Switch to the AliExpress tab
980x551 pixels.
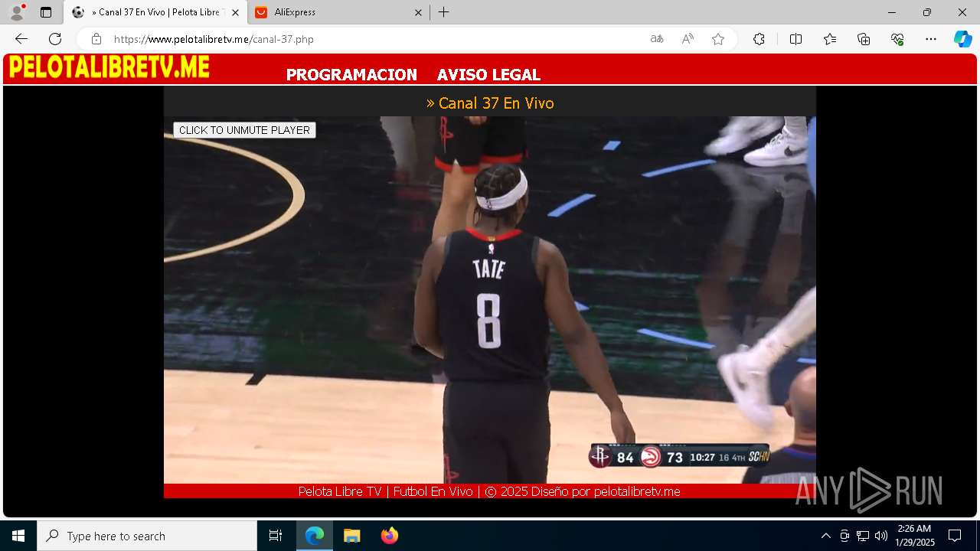[x=338, y=12]
